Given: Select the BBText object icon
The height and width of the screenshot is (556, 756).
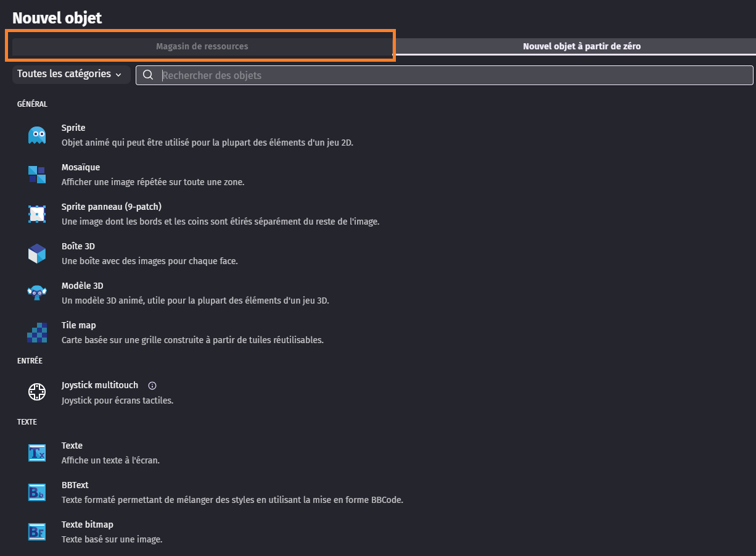Looking at the screenshot, I should (37, 492).
